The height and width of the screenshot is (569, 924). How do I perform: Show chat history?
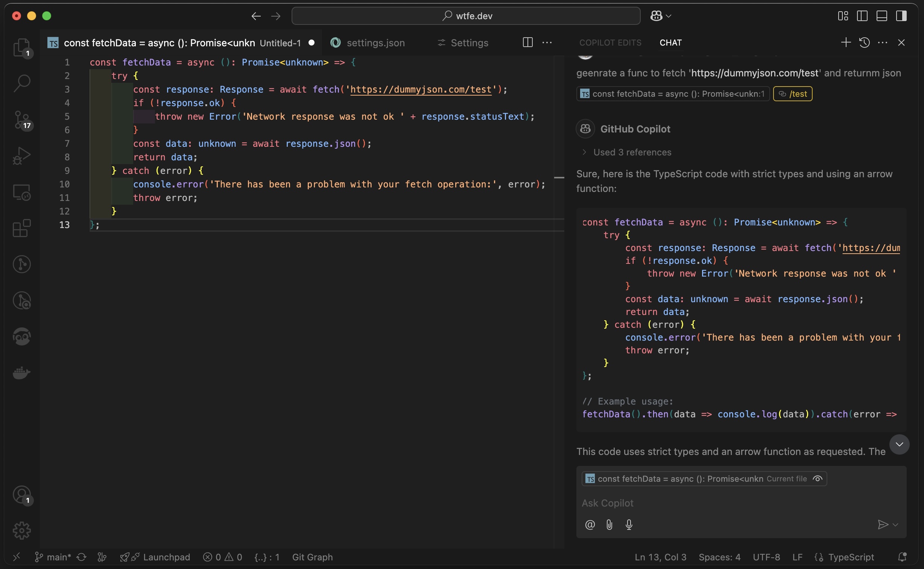(864, 43)
